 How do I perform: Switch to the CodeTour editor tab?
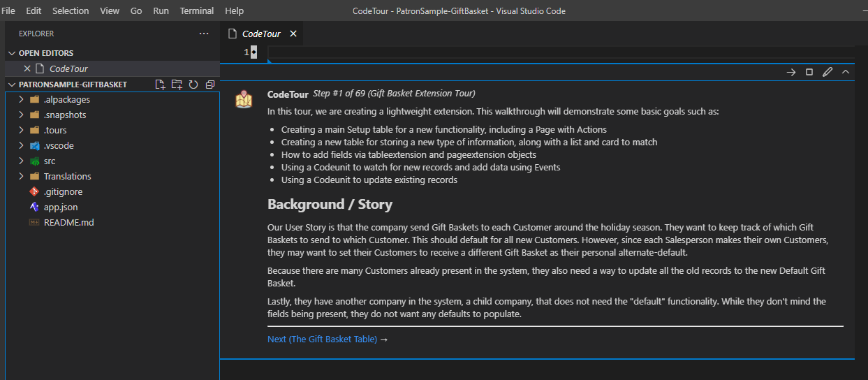[261, 34]
